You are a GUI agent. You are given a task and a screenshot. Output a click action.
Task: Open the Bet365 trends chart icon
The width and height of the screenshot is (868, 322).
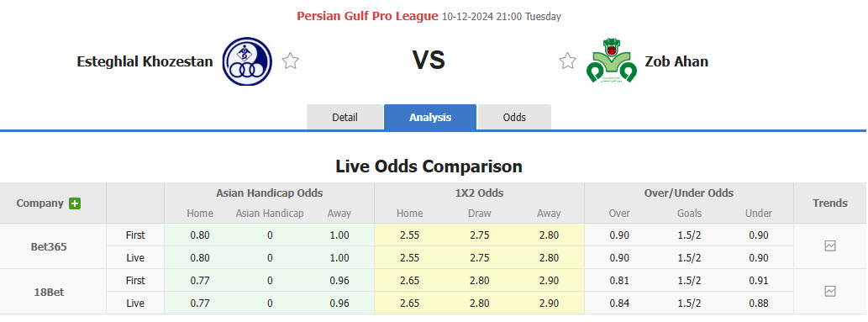point(830,246)
